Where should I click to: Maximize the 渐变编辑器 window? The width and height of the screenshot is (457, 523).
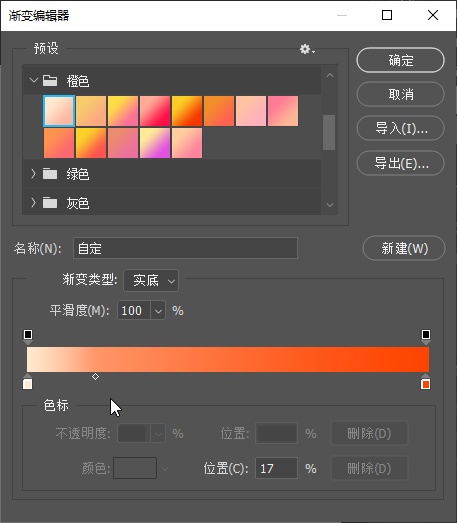[387, 15]
